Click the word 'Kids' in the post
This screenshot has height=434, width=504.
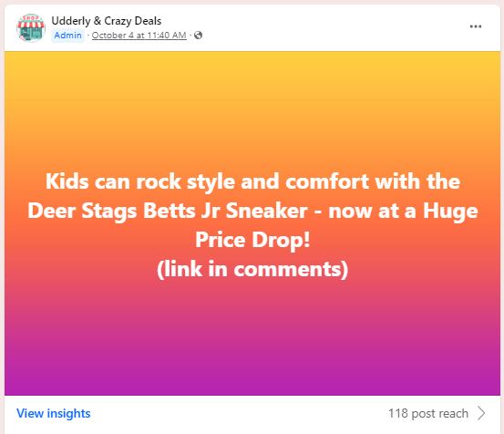(67, 181)
